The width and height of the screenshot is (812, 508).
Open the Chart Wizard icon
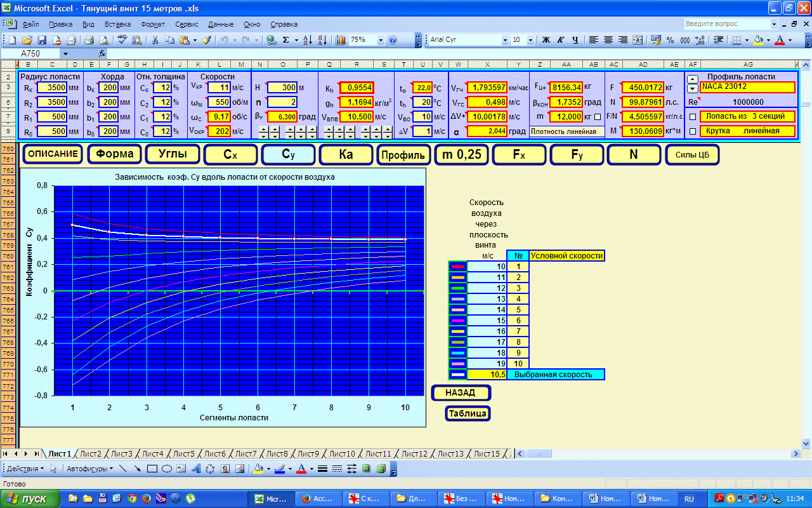(341, 39)
